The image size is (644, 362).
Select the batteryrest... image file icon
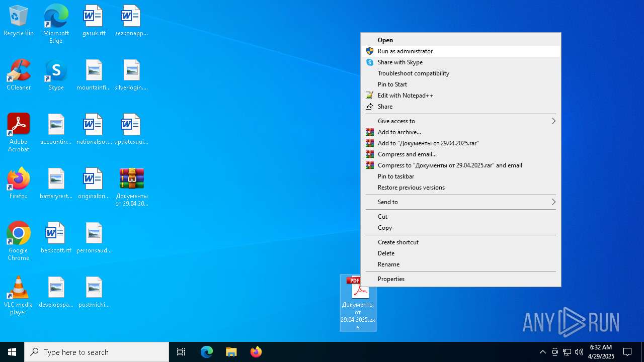[56, 184]
